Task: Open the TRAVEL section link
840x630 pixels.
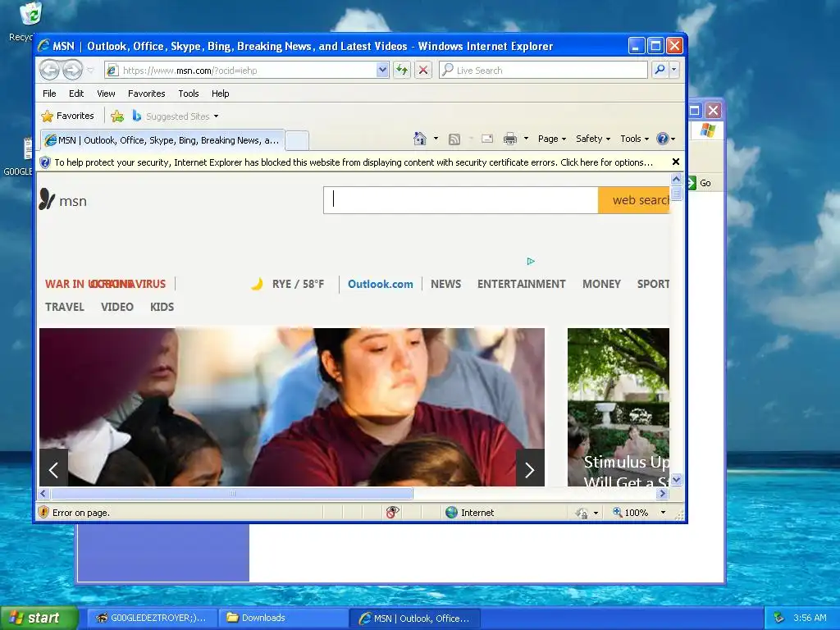Action: pos(64,307)
